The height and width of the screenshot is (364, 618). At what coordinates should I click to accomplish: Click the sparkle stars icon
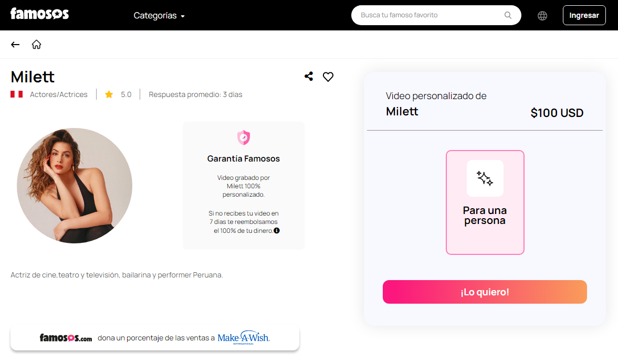click(485, 178)
